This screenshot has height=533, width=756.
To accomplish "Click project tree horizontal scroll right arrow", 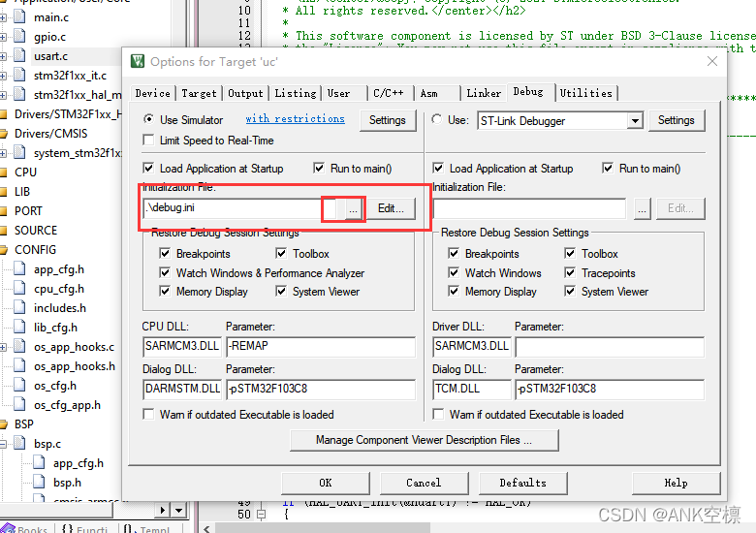I will click(163, 510).
